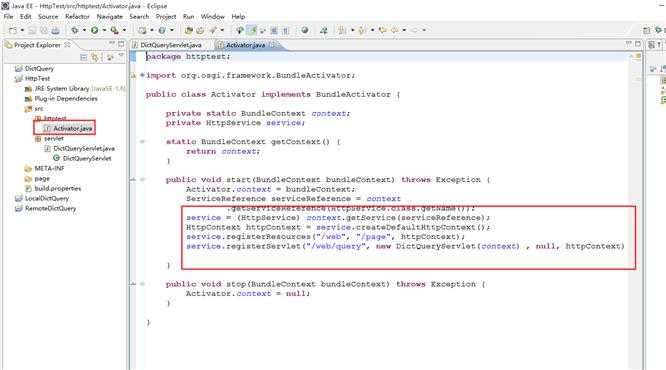This screenshot has width=666, height=370.
Task: Open the Help menu
Action: click(x=238, y=17)
